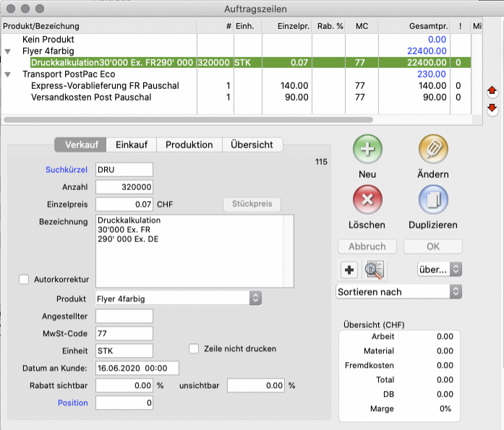Click the blue Duplizieren copy icon
Image resolution: width=504 pixels, height=430 pixels.
point(433,200)
